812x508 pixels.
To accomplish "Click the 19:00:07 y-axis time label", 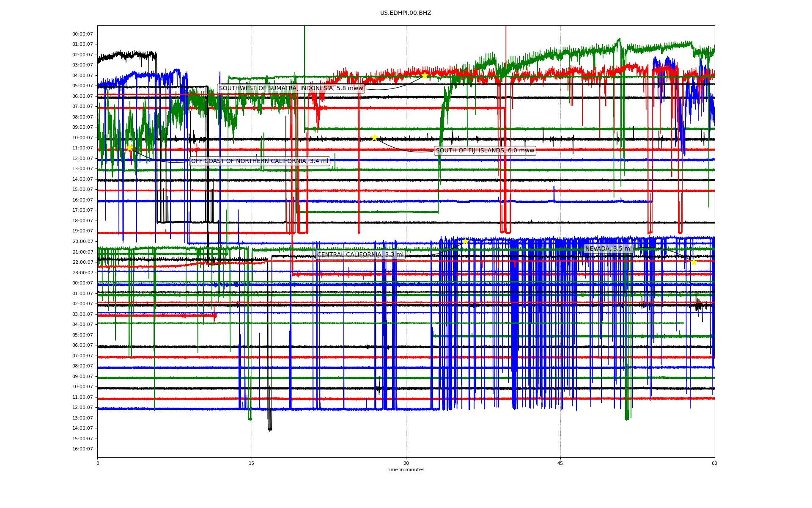I will tap(82, 231).
